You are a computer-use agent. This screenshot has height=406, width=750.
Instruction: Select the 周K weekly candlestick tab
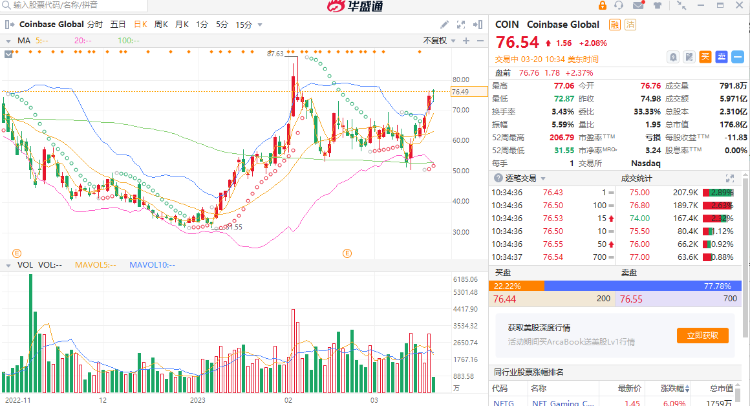click(x=161, y=24)
